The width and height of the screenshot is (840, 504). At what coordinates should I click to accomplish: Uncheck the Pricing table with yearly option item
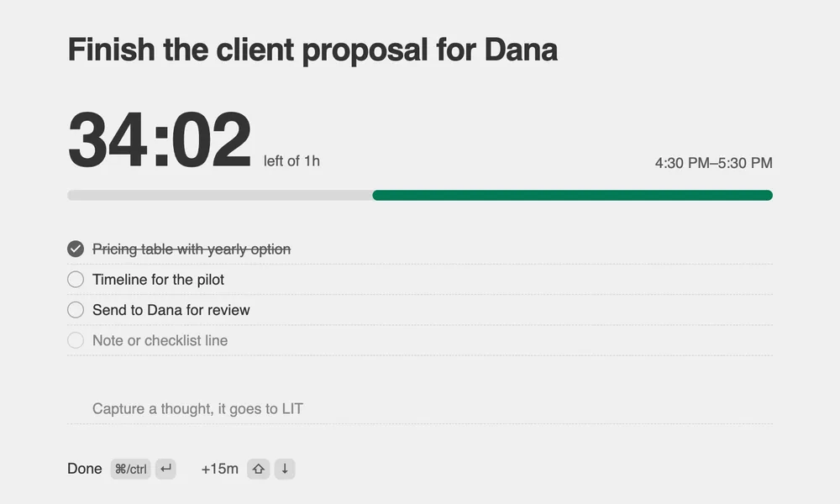(76, 249)
